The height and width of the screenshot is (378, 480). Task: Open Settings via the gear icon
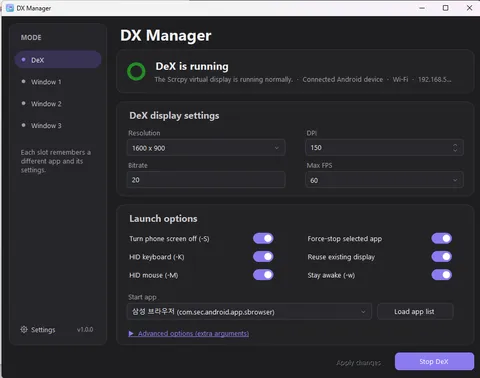coord(24,329)
